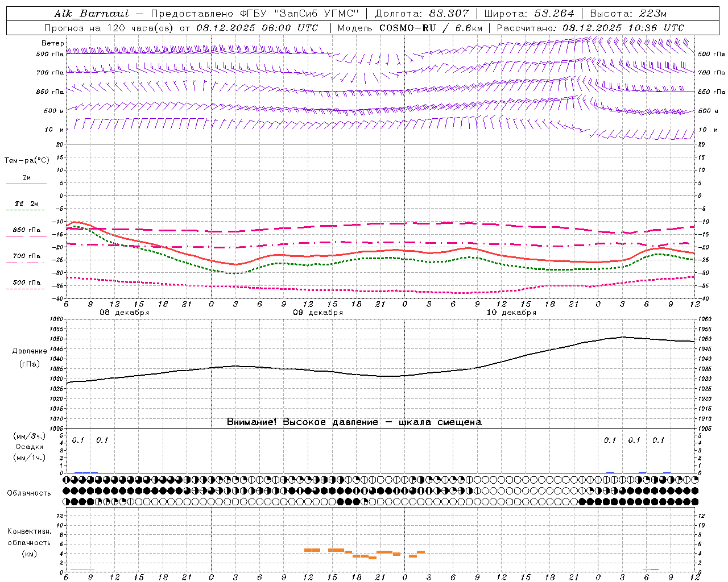The height and width of the screenshot is (582, 728).
Task: Click the 09 декабря date label
Action: pos(318,313)
